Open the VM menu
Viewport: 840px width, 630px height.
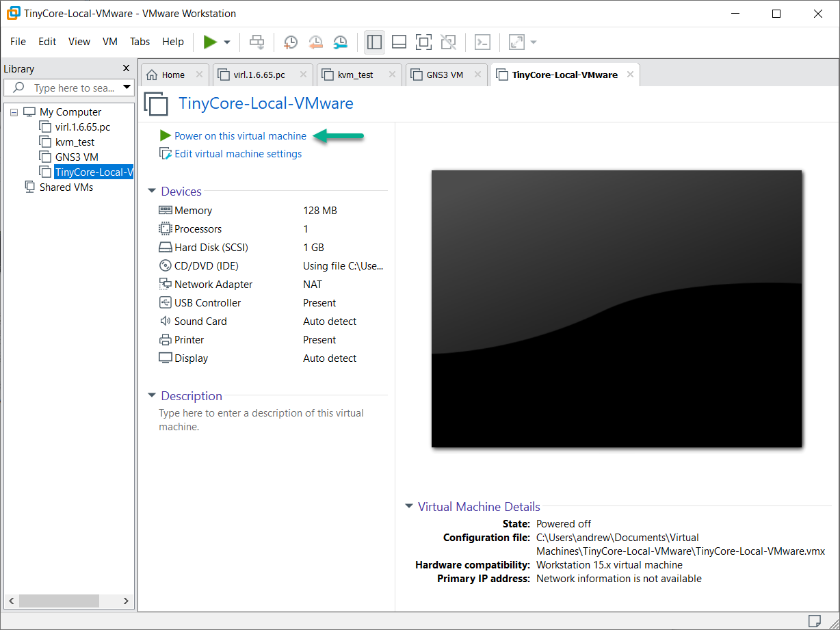[x=110, y=42]
